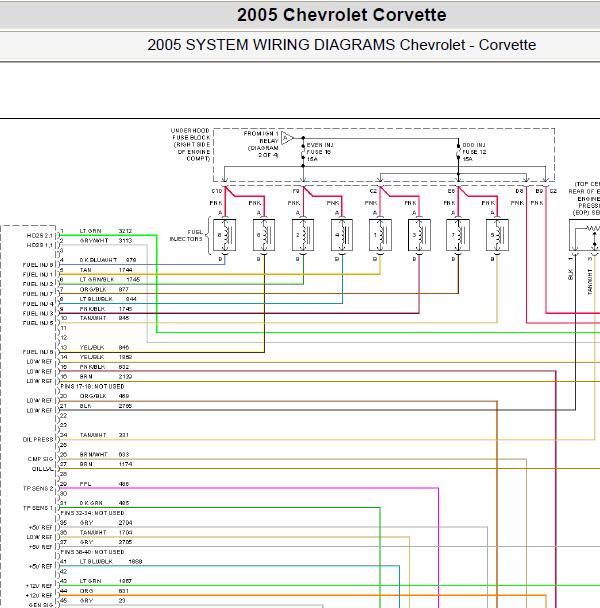Click the PINS 32-34: NOT USED note

92,513
